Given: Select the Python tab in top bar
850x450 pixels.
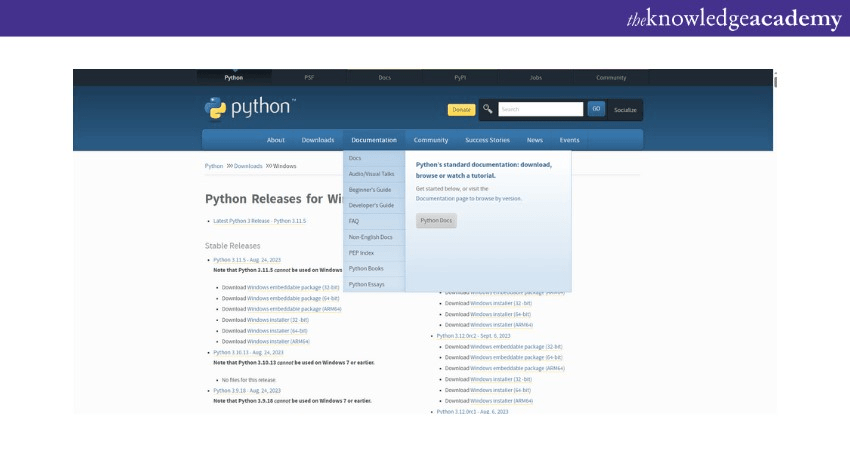Looking at the screenshot, I should pyautogui.click(x=234, y=78).
